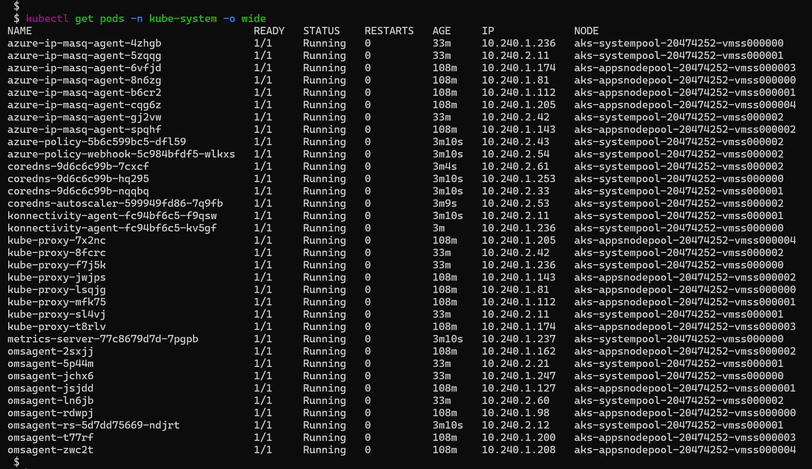This screenshot has height=469, width=812.
Task: Click IP address 10.240.1.200
Action: (x=518, y=437)
